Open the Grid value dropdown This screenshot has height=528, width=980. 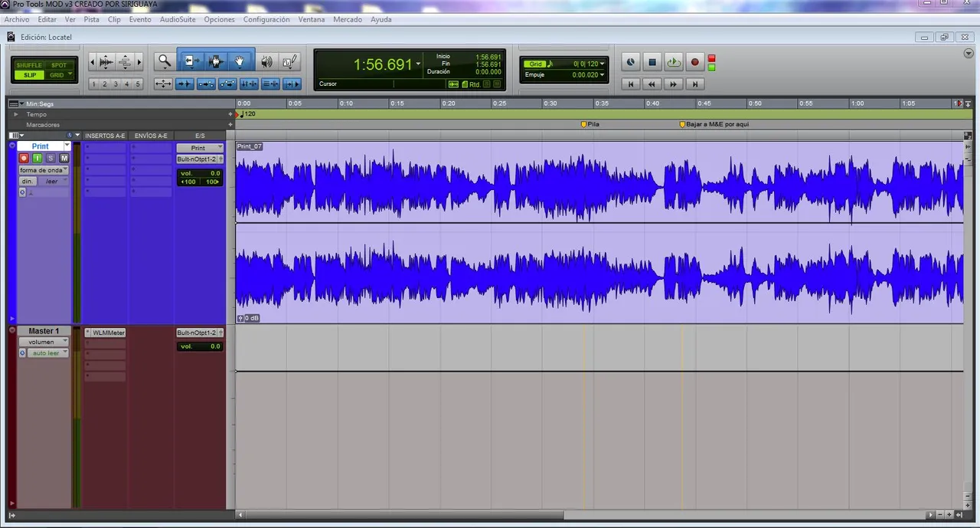603,64
